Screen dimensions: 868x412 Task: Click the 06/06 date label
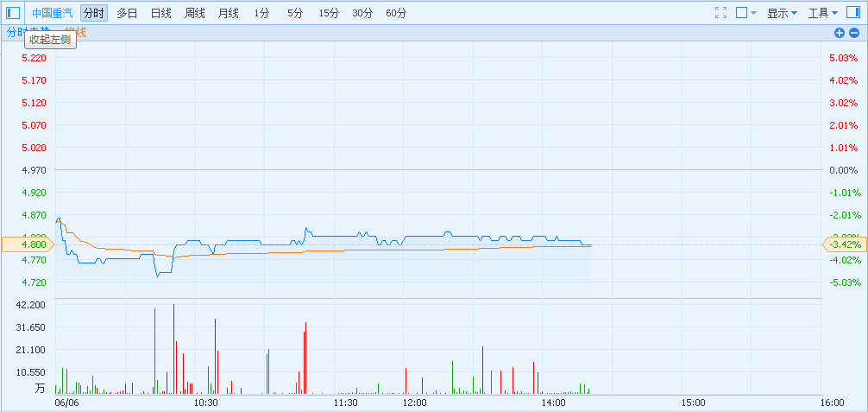pyautogui.click(x=67, y=402)
